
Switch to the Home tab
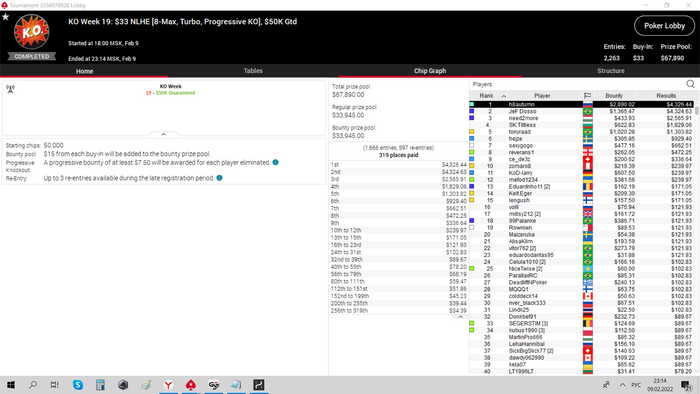coord(84,71)
